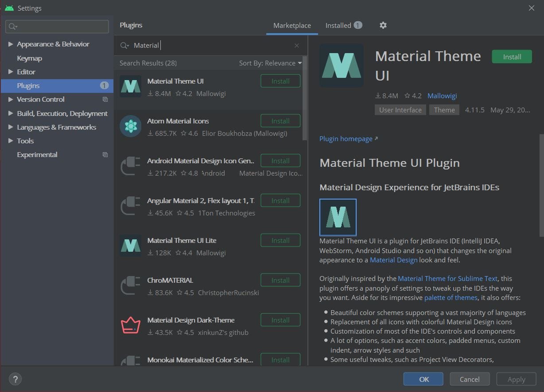Click the Installed tab count badge
Screen dimensions: 544x392
(x=357, y=25)
